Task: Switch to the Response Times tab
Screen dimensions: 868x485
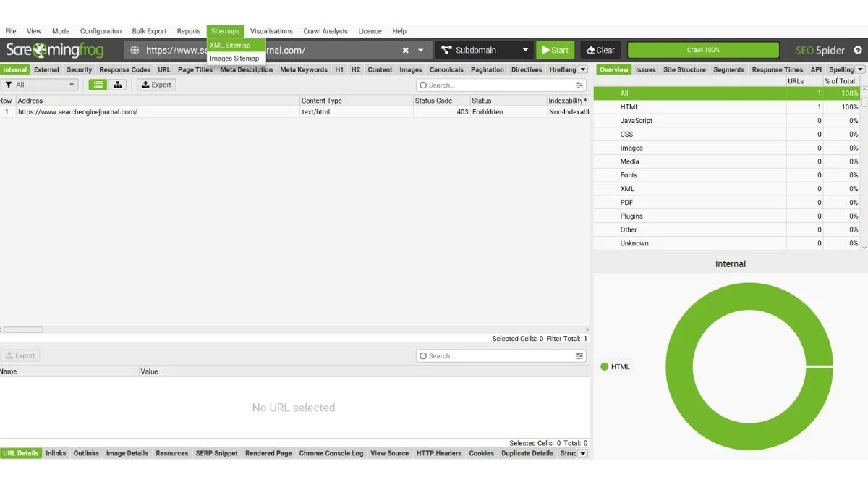Action: pyautogui.click(x=778, y=69)
